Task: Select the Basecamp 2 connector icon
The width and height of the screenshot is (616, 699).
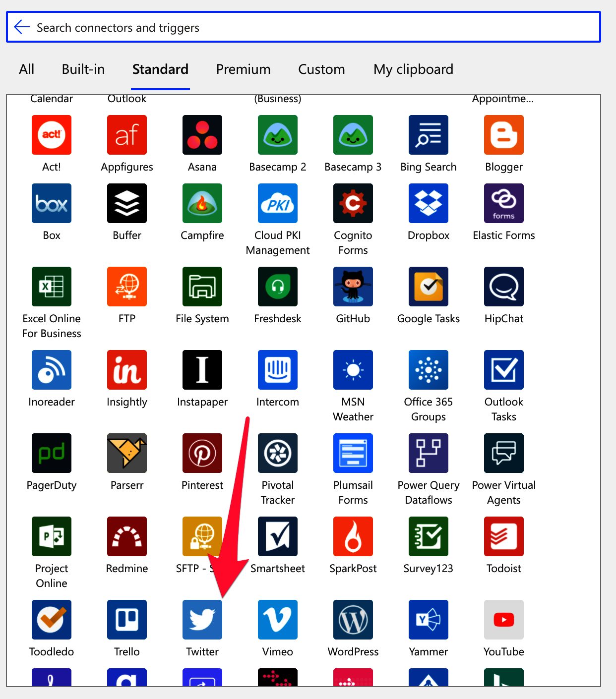Action: pos(278,135)
